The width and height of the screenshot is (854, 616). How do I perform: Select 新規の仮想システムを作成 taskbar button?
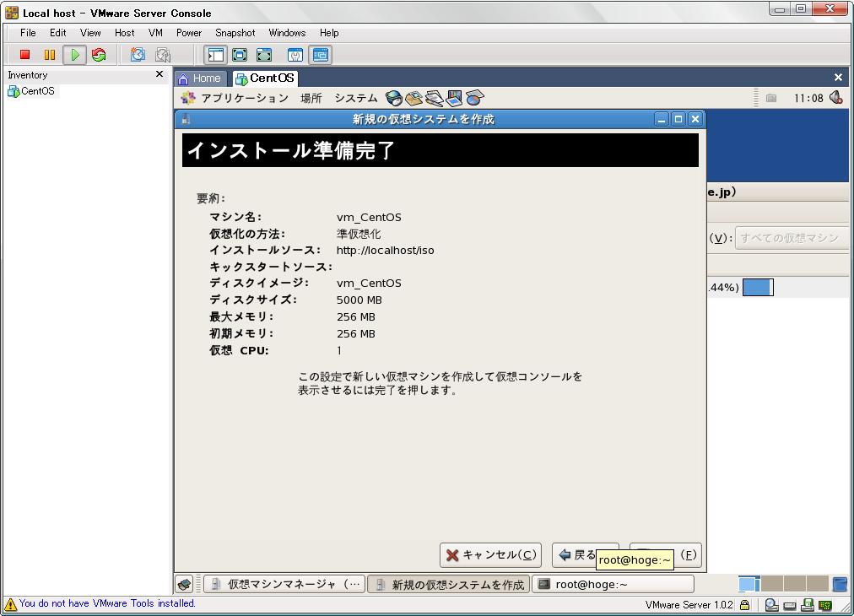[448, 585]
